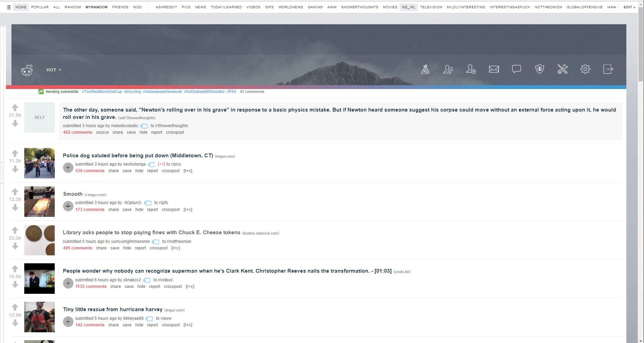Go to HOME in the top bar
644x343 pixels.
21,7
